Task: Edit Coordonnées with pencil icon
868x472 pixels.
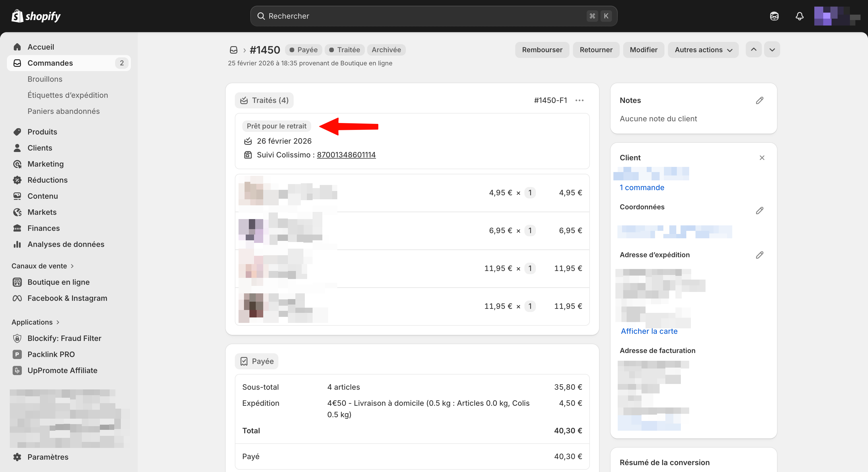Action: point(759,210)
